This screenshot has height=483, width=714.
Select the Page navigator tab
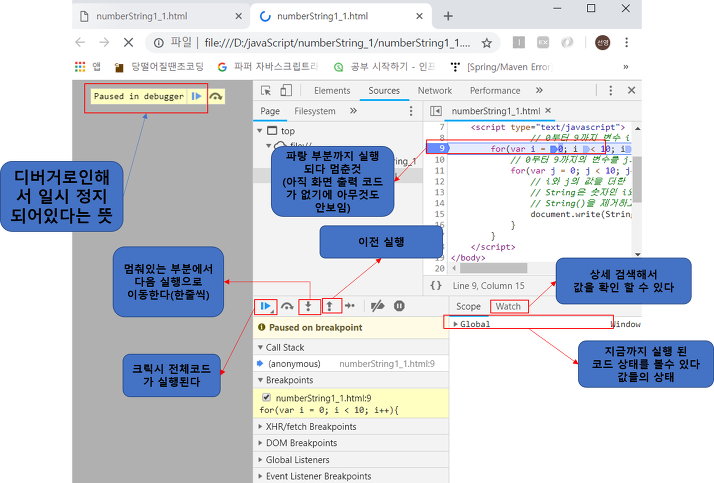[x=270, y=111]
